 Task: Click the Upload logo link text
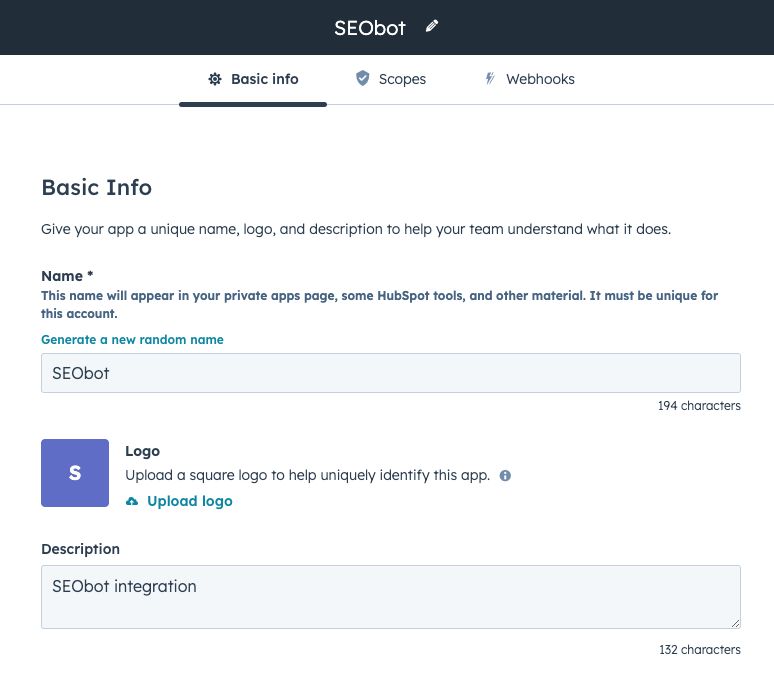189,502
